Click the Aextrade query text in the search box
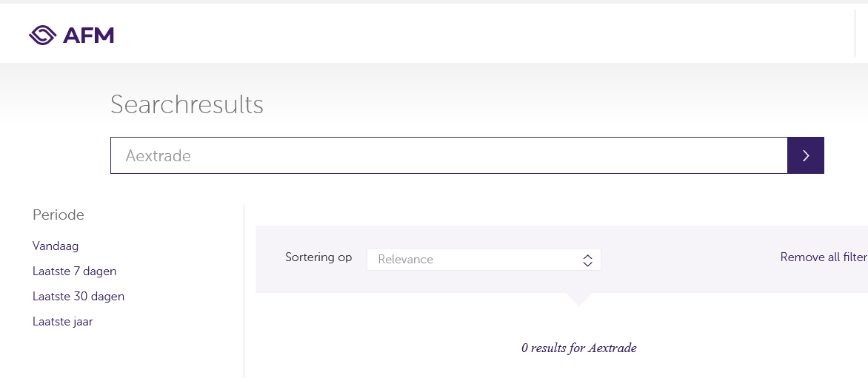The width and height of the screenshot is (868, 378). coord(158,156)
